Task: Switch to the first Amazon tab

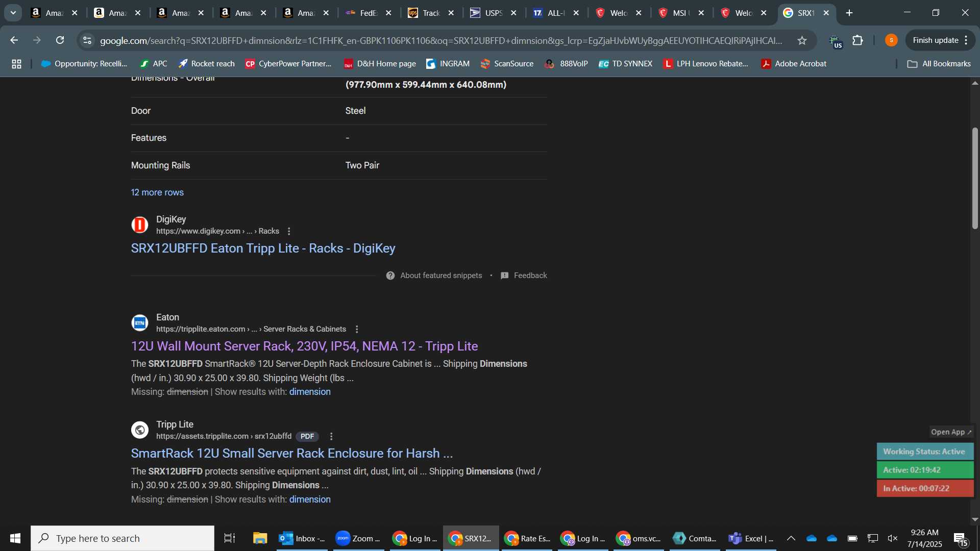Action: click(54, 13)
